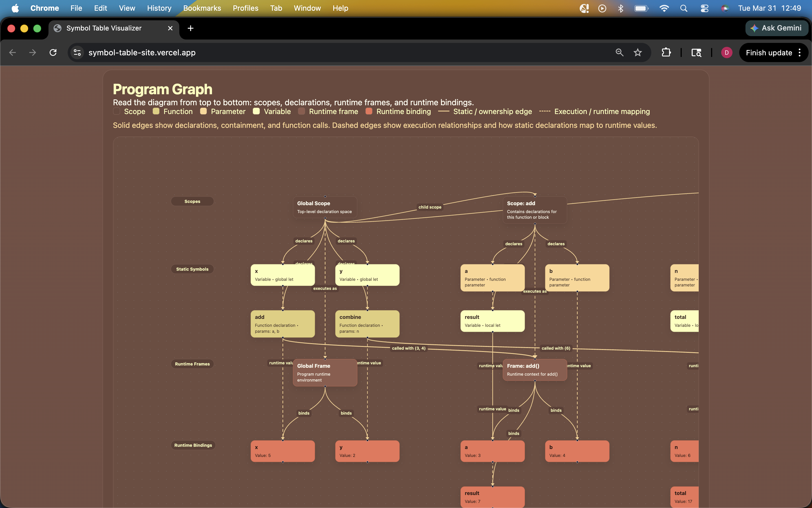The image size is (812, 508).
Task: Open Control Center icon in menu bar
Action: tap(704, 8)
